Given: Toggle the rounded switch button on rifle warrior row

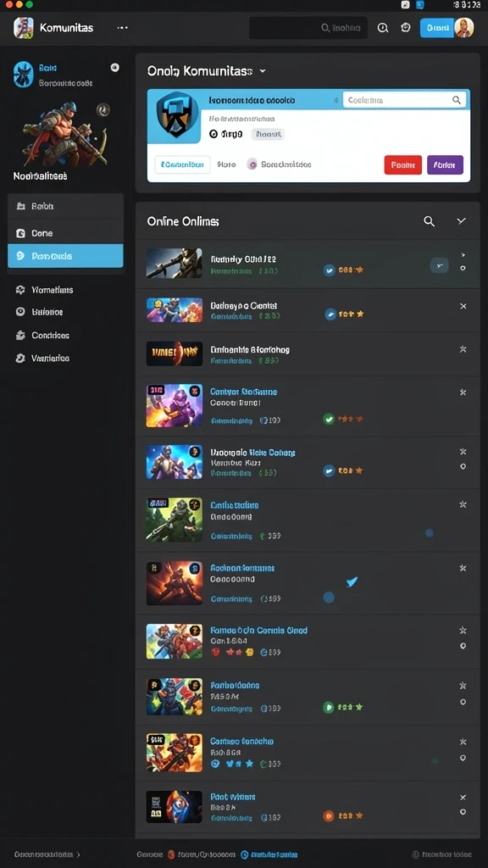Looking at the screenshot, I should 440,265.
